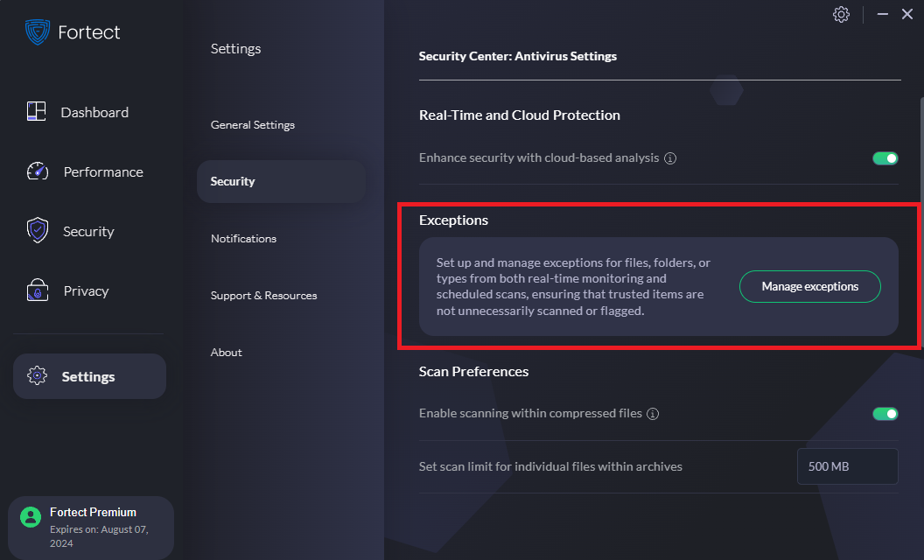This screenshot has height=560, width=924.
Task: Click the Privacy lock icon
Action: (x=36, y=290)
